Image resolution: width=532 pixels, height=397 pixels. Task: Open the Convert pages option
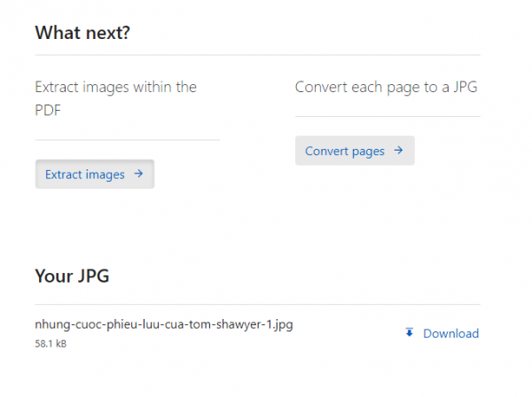click(355, 151)
